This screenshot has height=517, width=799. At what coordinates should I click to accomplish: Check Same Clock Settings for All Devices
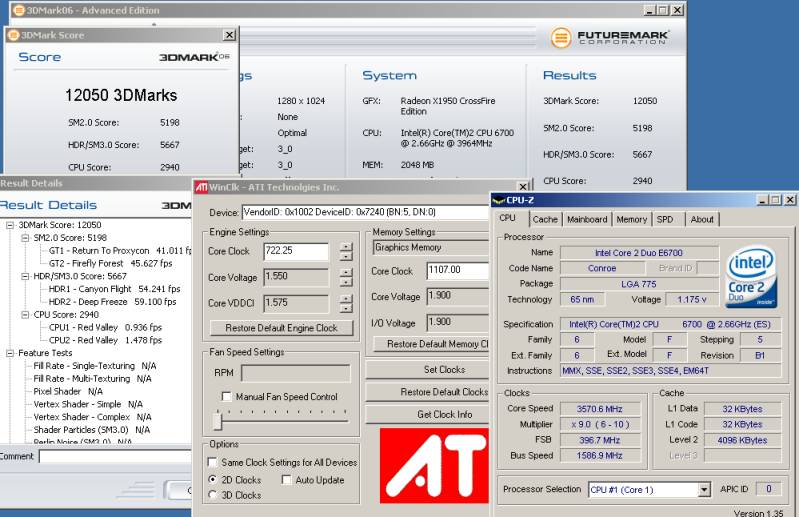coord(212,462)
